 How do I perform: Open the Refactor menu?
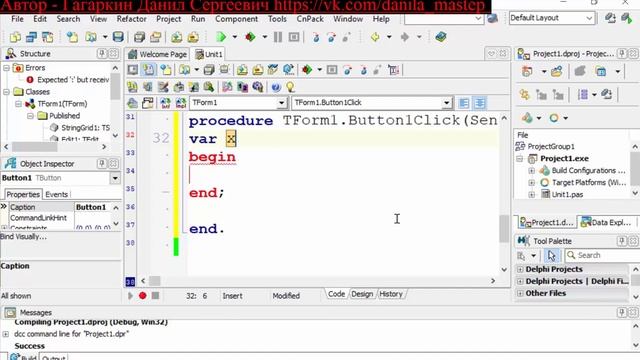pyautogui.click(x=131, y=19)
